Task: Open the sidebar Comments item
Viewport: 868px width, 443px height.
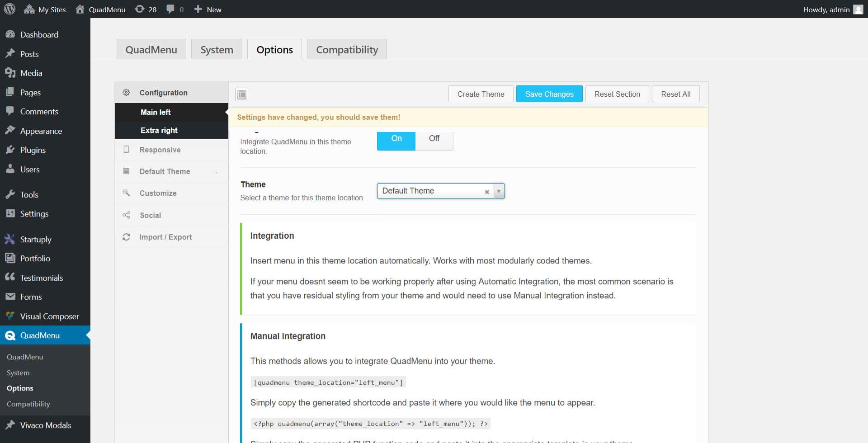Action: tap(45, 111)
